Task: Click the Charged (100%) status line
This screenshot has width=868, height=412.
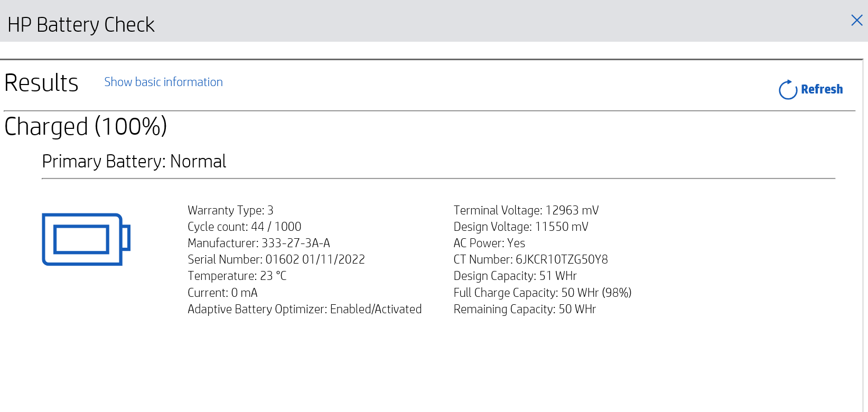Action: [86, 126]
